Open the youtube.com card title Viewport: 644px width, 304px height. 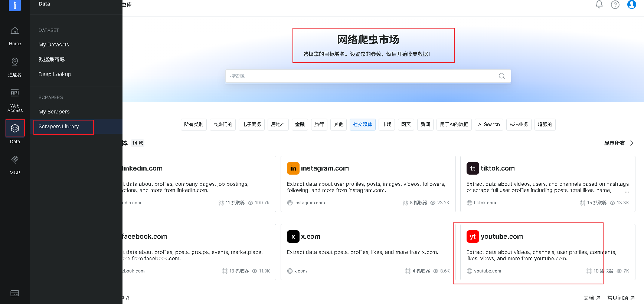pos(502,237)
